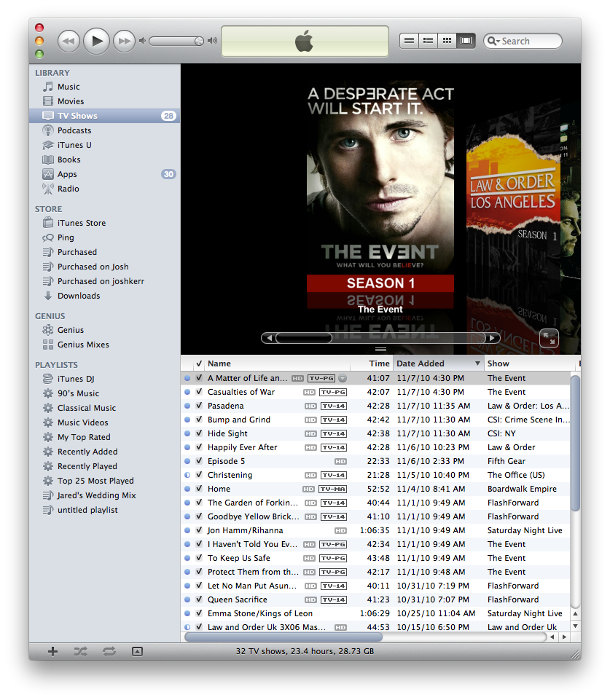Click the Play button

point(96,41)
